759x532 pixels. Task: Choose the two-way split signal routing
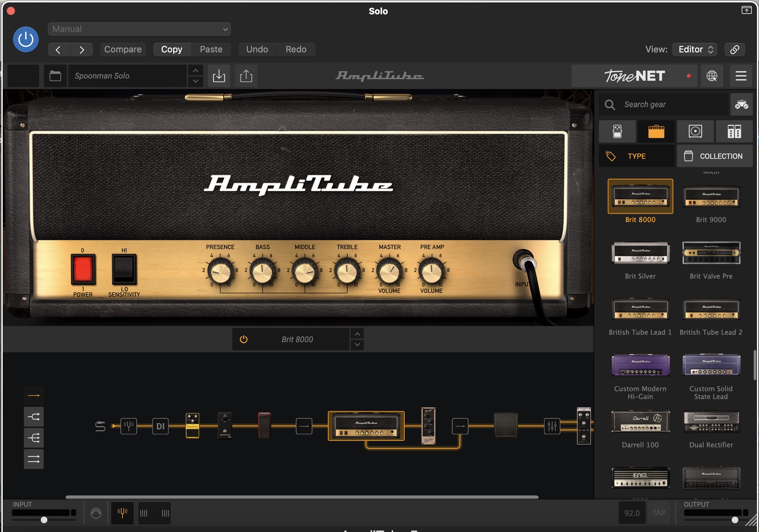(34, 417)
